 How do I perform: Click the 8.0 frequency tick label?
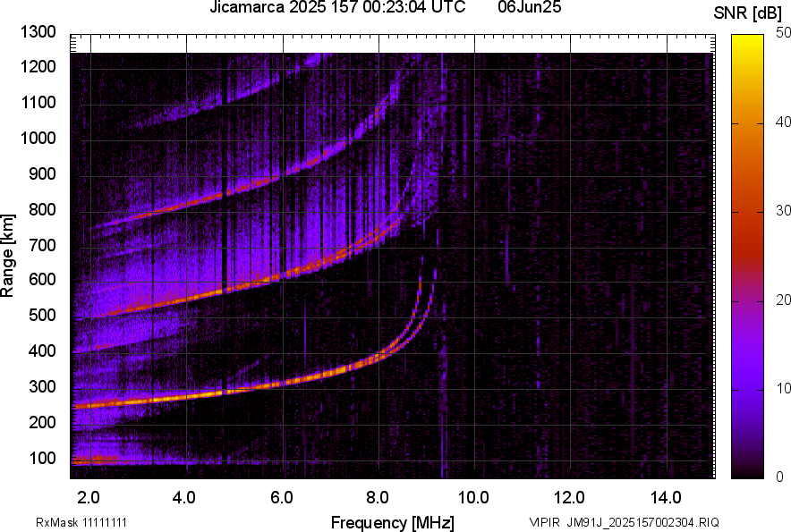point(378,498)
